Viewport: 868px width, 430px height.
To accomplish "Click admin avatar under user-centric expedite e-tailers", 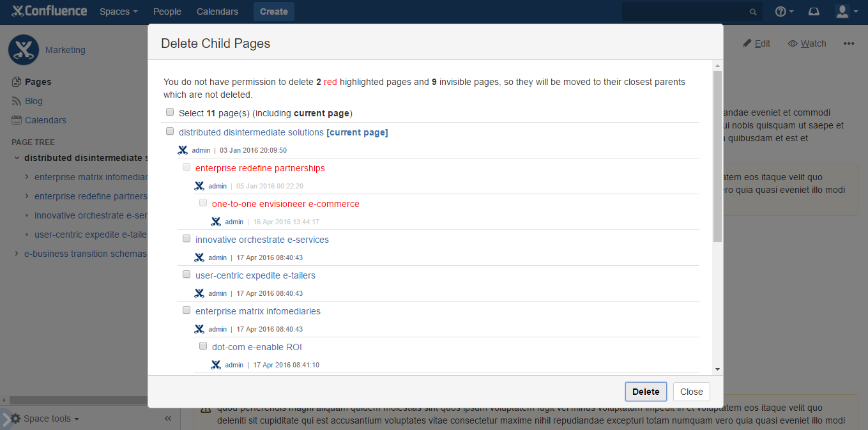I will point(199,293).
